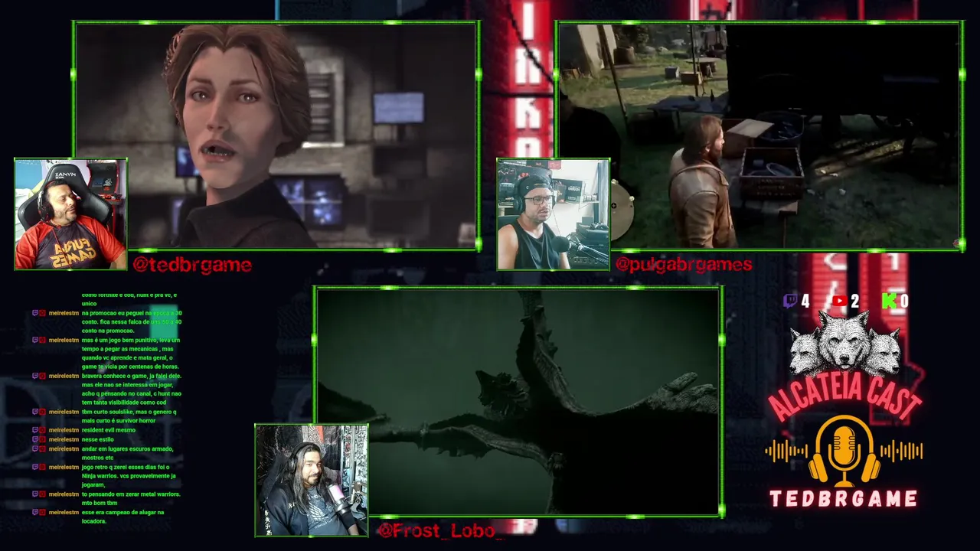
Task: Click Twitch badge beside 'andar em lugares escuros' message
Action: [x=35, y=448]
